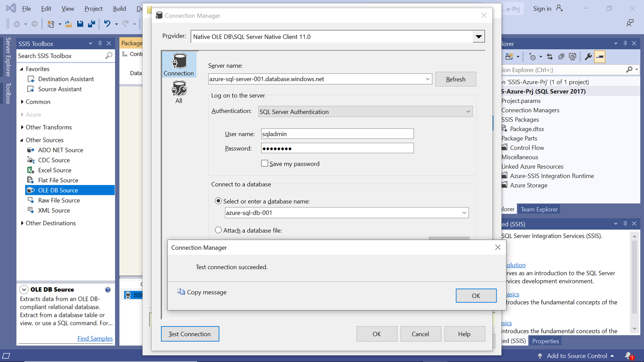Screen dimensions: 644x362
Task: Click the notifications bell in status bar
Action: pyautogui.click(x=628, y=356)
